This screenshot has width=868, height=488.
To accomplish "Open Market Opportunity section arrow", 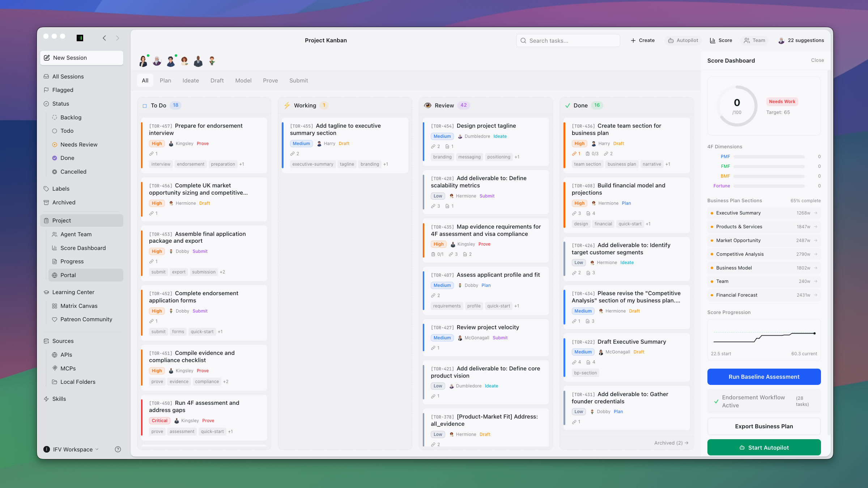I will (x=816, y=241).
